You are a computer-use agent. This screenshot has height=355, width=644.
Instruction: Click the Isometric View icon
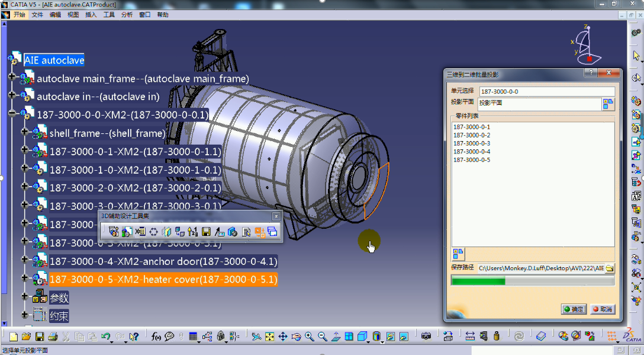362,336
